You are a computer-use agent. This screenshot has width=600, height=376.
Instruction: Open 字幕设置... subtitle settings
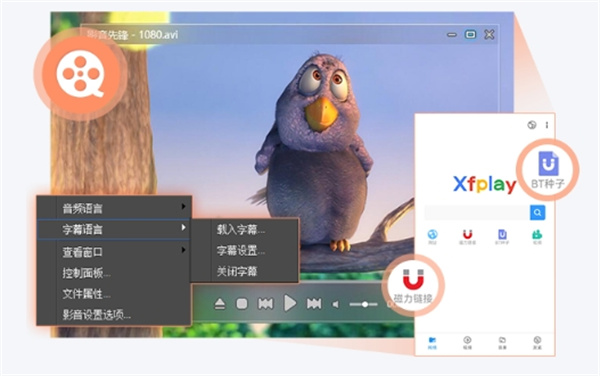pyautogui.click(x=241, y=251)
